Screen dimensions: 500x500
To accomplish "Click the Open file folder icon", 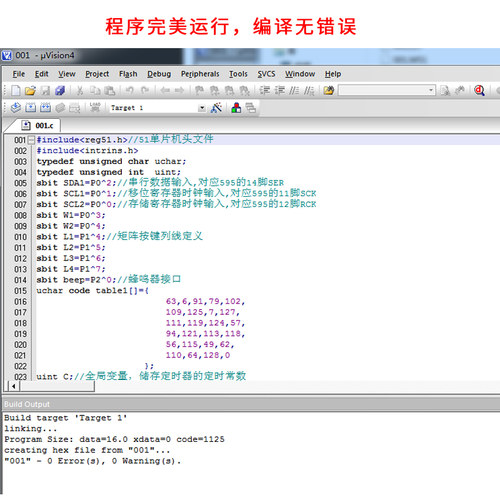I will point(30,90).
